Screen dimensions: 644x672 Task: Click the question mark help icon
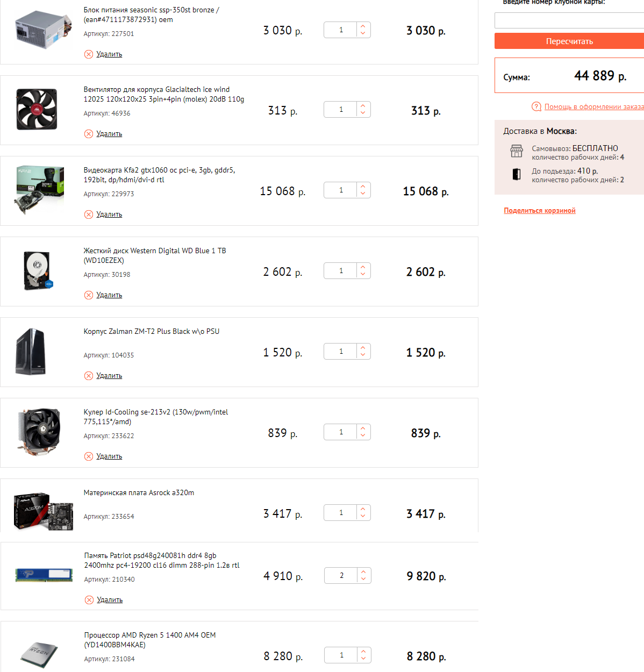536,106
